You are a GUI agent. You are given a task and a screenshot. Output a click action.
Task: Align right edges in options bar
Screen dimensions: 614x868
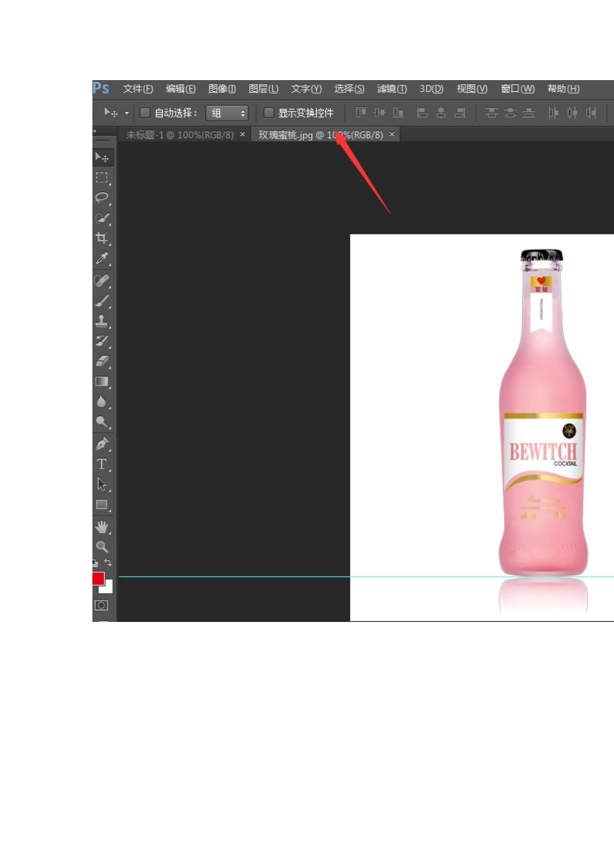point(460,113)
